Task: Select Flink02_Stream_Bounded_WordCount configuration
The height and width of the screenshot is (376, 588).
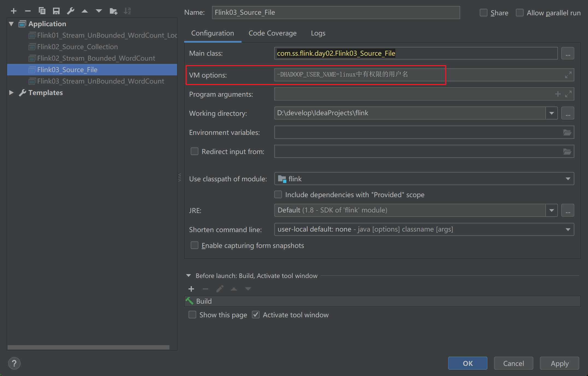Action: (92, 58)
